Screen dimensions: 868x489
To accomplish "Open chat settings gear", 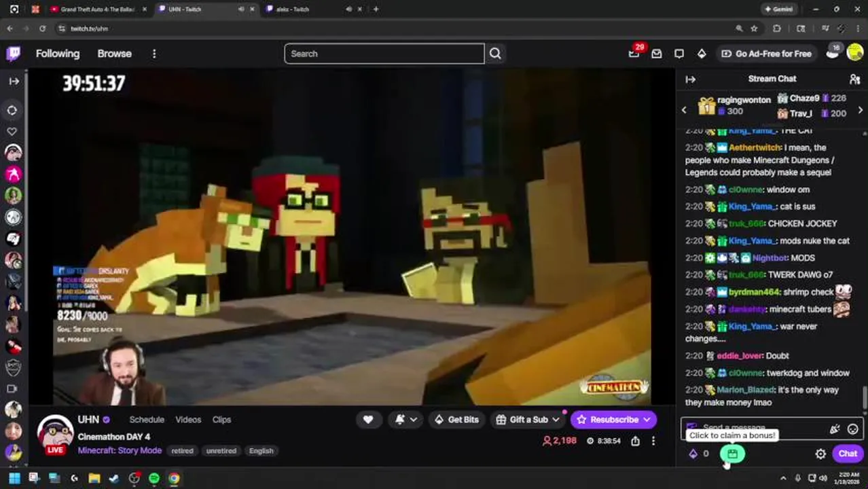I will tap(820, 454).
